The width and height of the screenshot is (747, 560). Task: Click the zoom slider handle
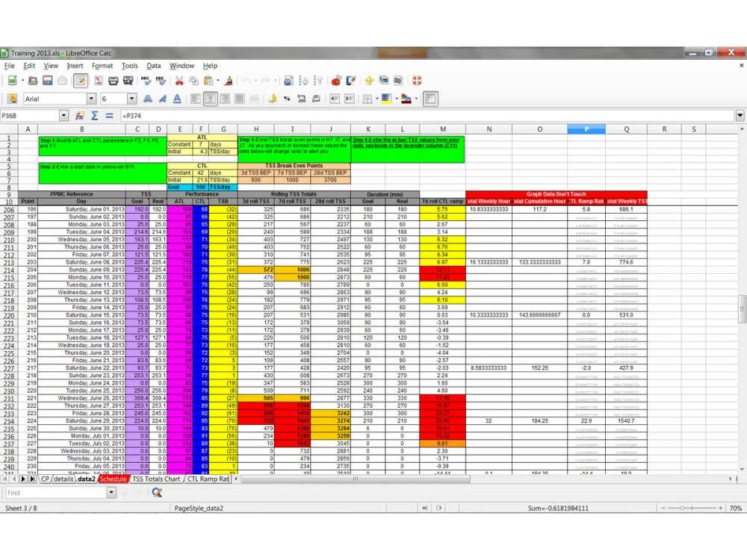[x=682, y=508]
